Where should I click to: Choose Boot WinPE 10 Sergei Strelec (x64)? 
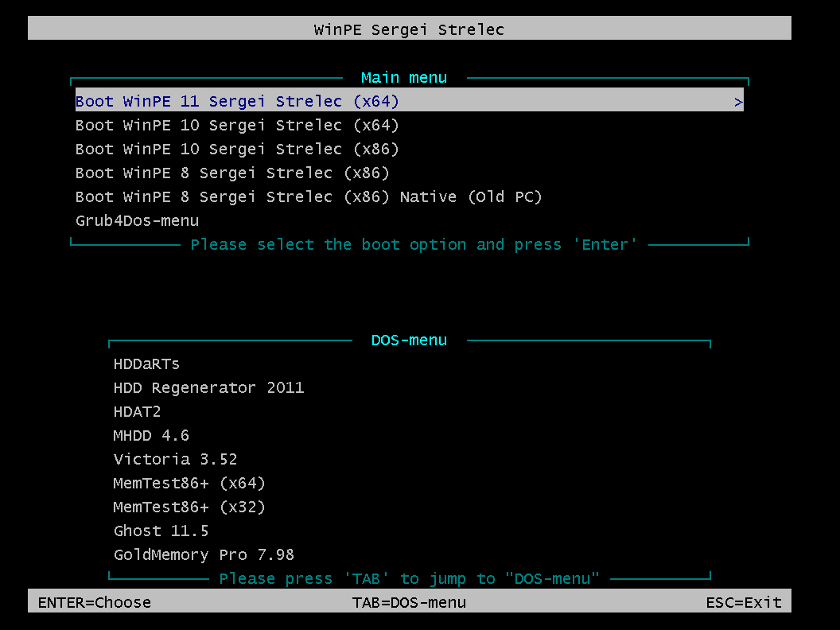(x=236, y=125)
